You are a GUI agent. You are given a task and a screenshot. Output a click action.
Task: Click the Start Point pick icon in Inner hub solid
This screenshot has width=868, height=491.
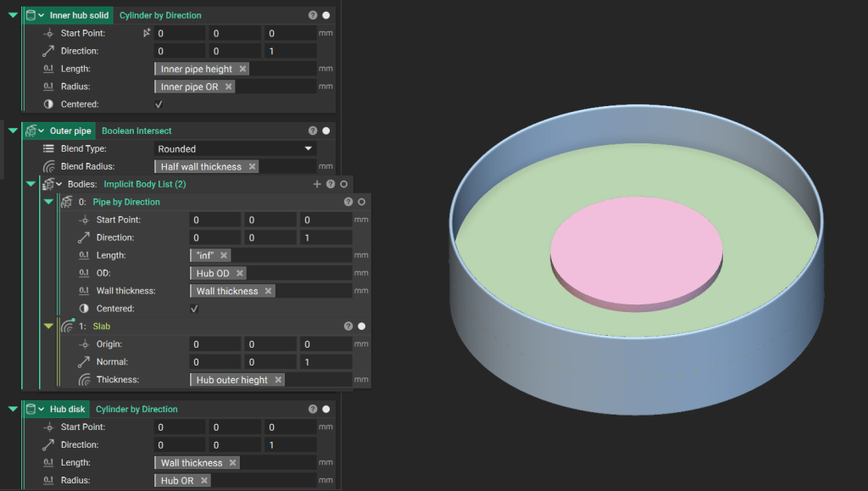147,33
